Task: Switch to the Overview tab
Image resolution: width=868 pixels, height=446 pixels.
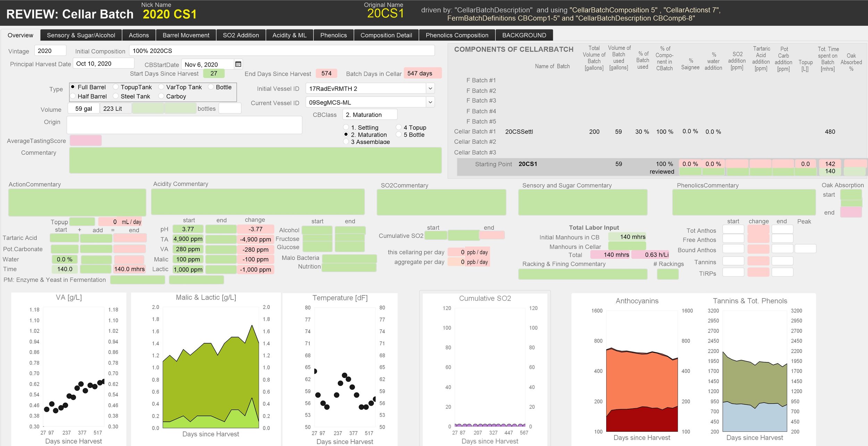Action: pos(20,35)
